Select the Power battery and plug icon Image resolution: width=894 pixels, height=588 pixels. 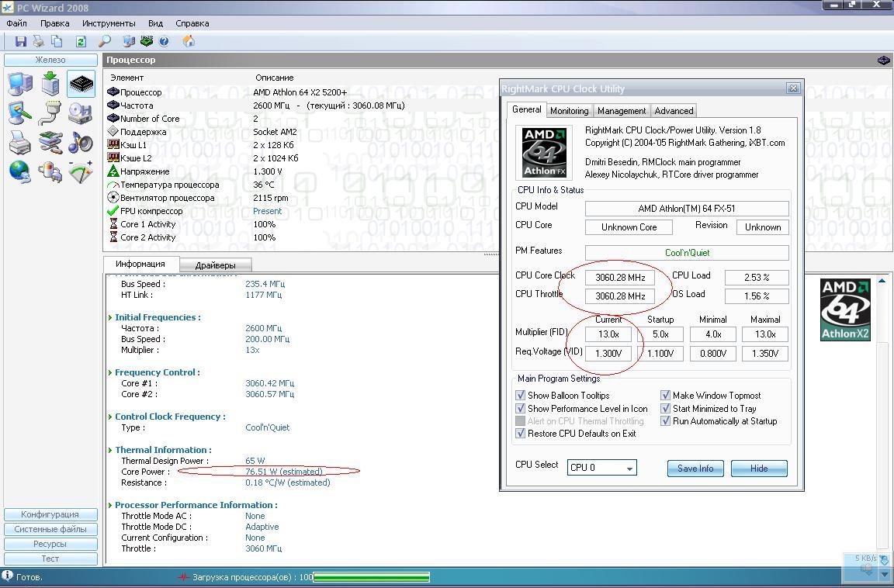coord(50,172)
